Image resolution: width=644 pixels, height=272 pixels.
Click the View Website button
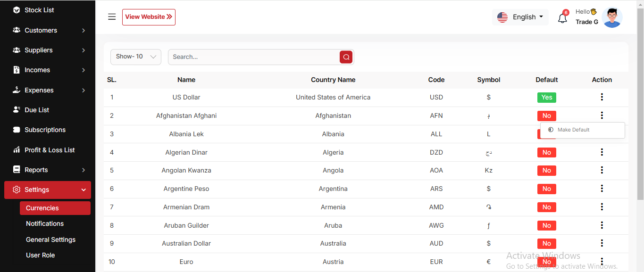tap(149, 17)
